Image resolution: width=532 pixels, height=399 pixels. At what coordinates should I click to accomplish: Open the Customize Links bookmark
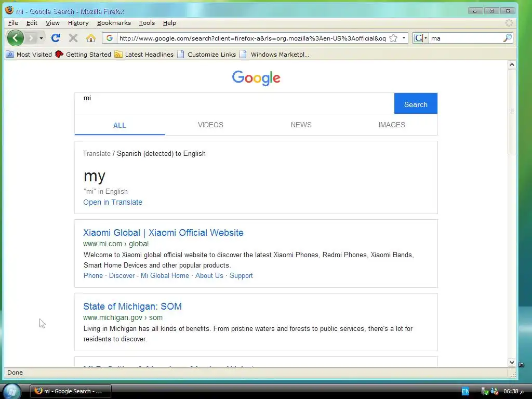click(x=207, y=54)
